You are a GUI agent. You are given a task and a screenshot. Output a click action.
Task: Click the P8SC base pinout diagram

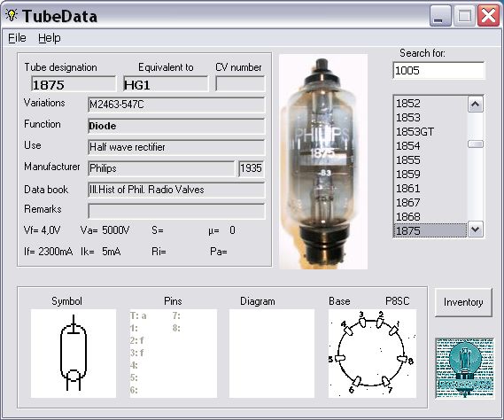(372, 354)
